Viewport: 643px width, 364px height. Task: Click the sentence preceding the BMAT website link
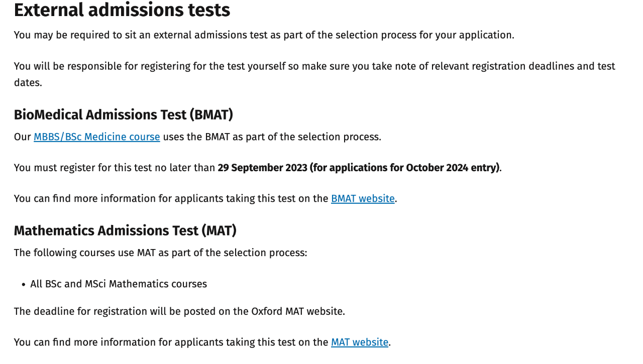click(171, 198)
